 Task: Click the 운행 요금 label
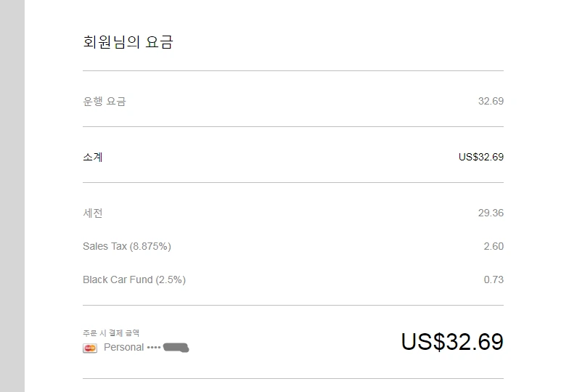[105, 102]
